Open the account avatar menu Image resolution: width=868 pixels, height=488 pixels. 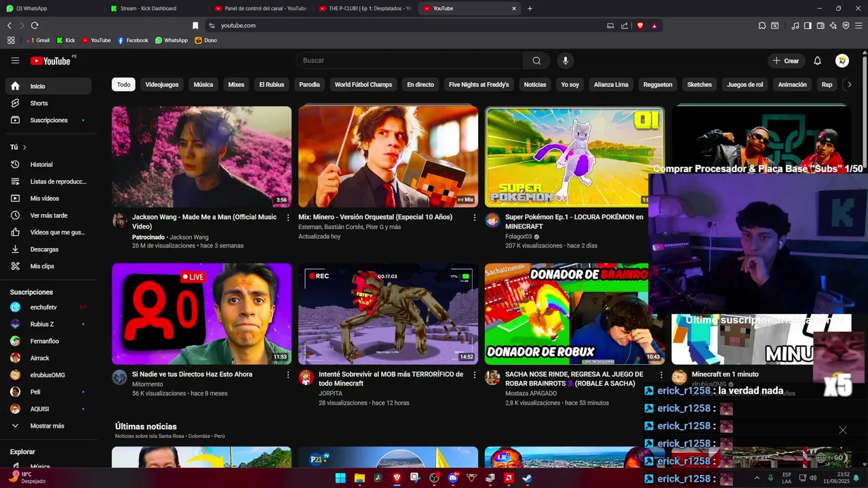pyautogui.click(x=842, y=60)
